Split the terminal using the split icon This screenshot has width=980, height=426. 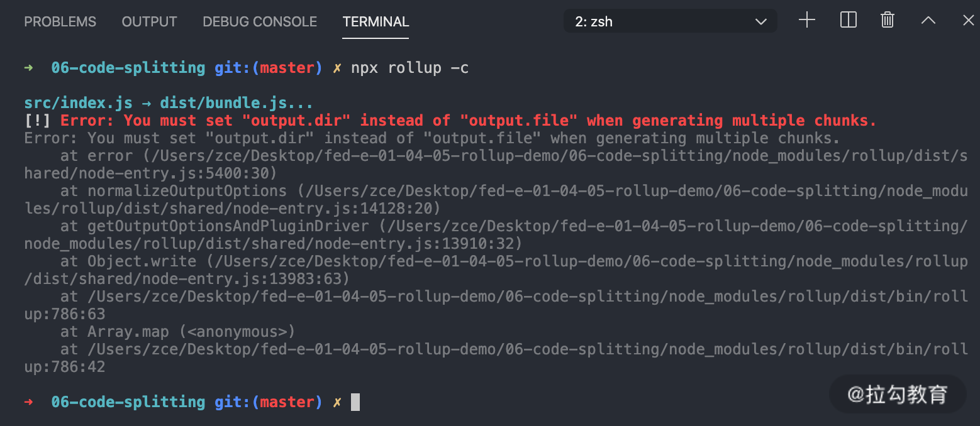pos(848,20)
